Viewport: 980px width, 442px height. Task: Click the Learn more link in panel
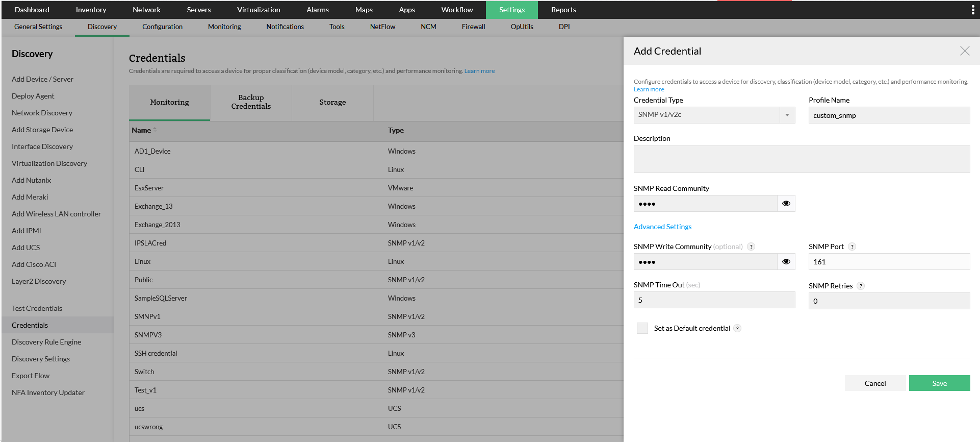(x=649, y=89)
